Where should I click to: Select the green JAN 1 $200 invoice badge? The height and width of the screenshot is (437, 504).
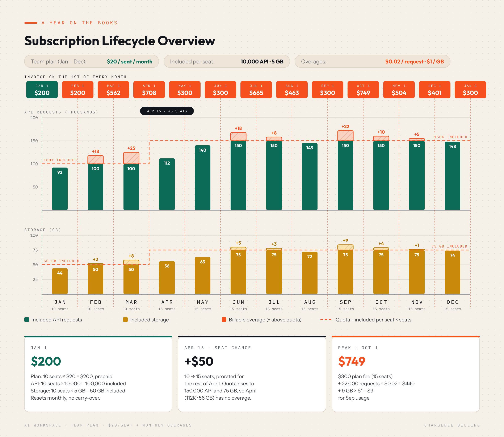(x=42, y=90)
